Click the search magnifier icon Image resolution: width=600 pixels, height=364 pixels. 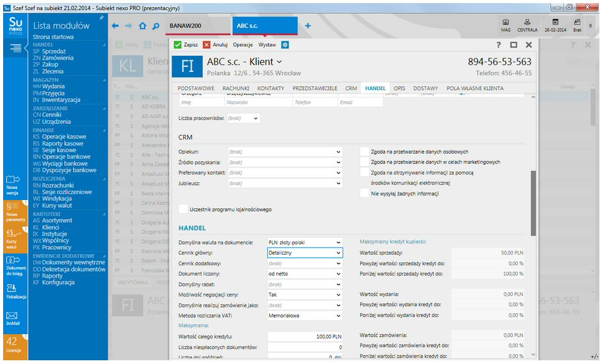156,26
